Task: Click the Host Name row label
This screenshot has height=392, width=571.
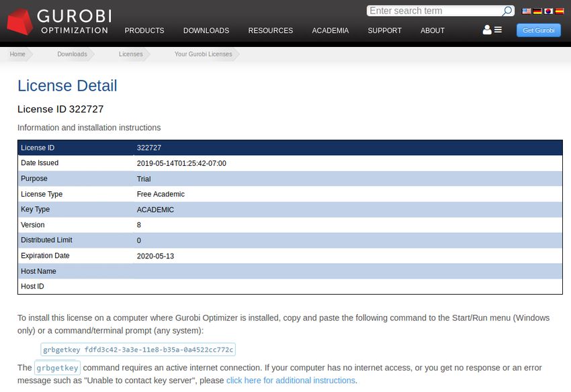Action: point(38,271)
